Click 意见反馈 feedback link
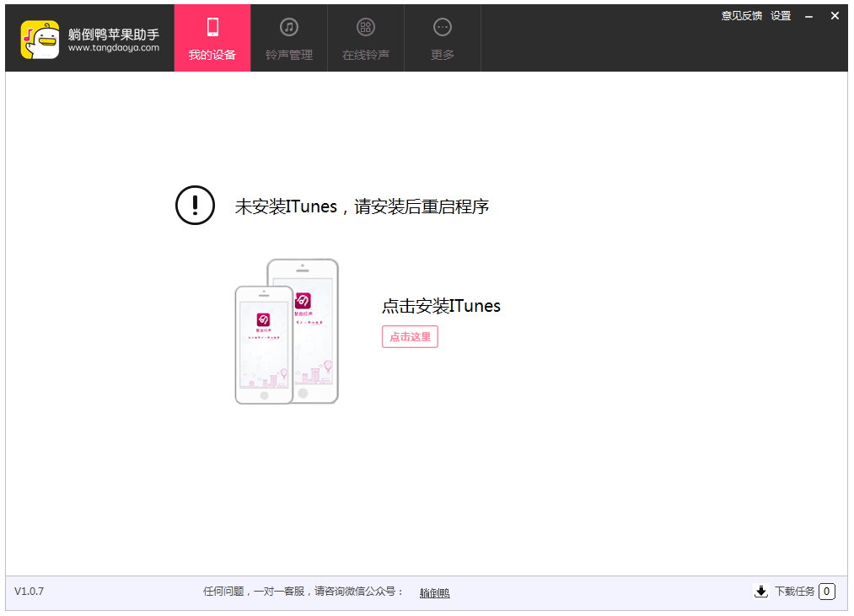 coord(741,16)
